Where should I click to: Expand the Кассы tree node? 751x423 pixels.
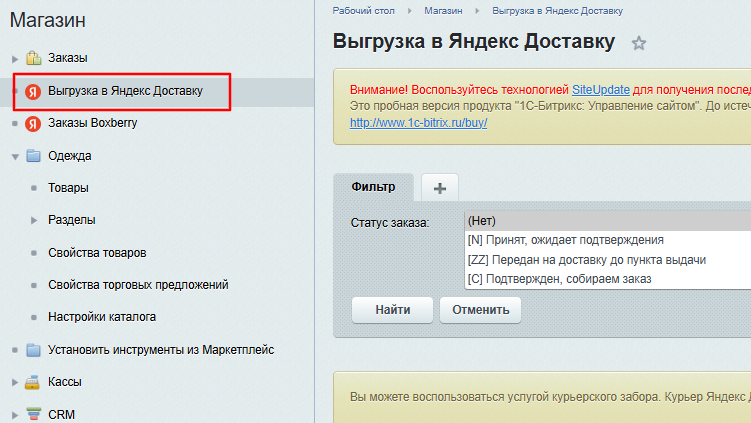(15, 382)
